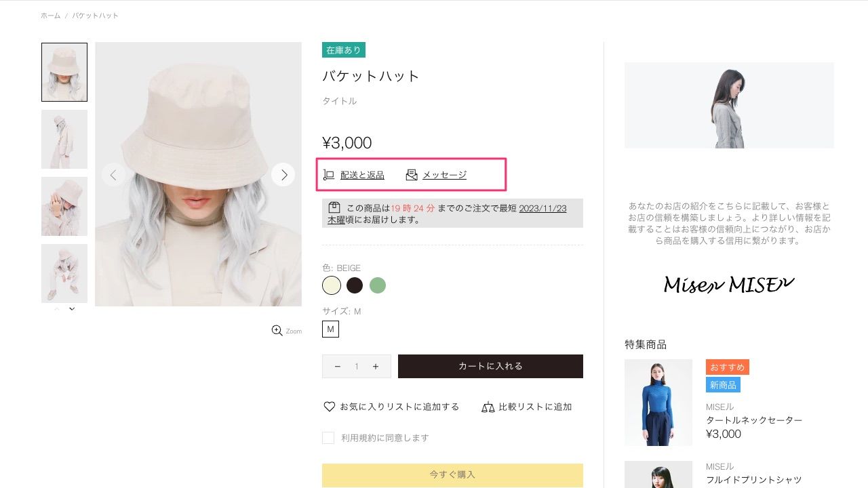Click the shipping and returns cart icon
The width and height of the screenshot is (868, 488).
329,175
